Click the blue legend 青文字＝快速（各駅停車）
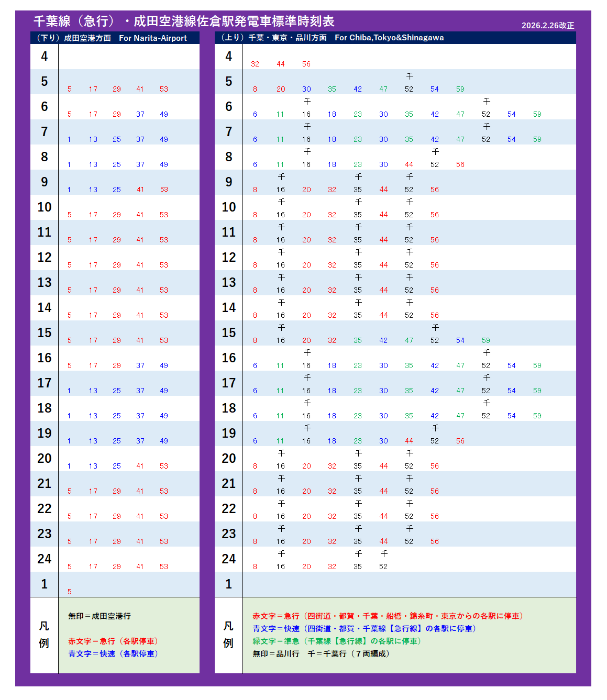The image size is (607, 700). click(113, 653)
